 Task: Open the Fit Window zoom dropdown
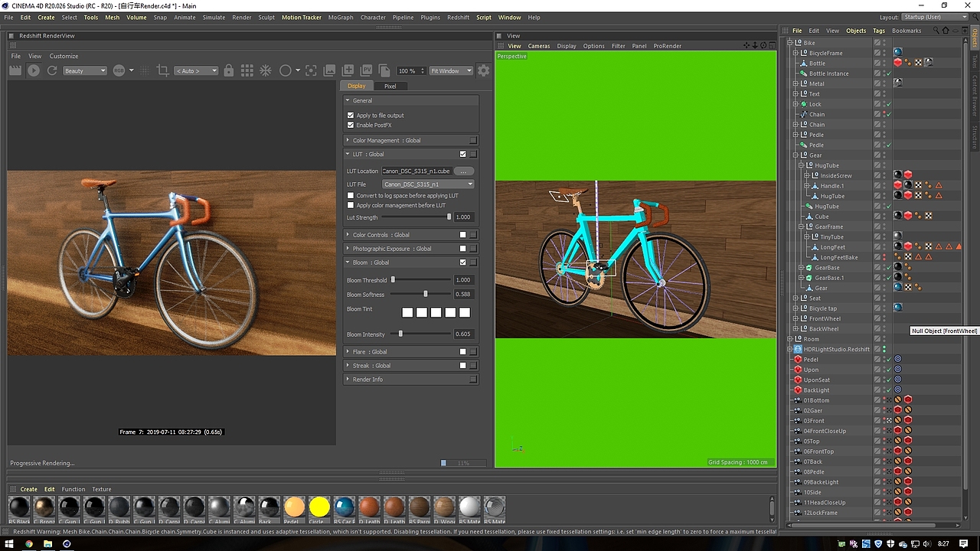click(x=451, y=70)
